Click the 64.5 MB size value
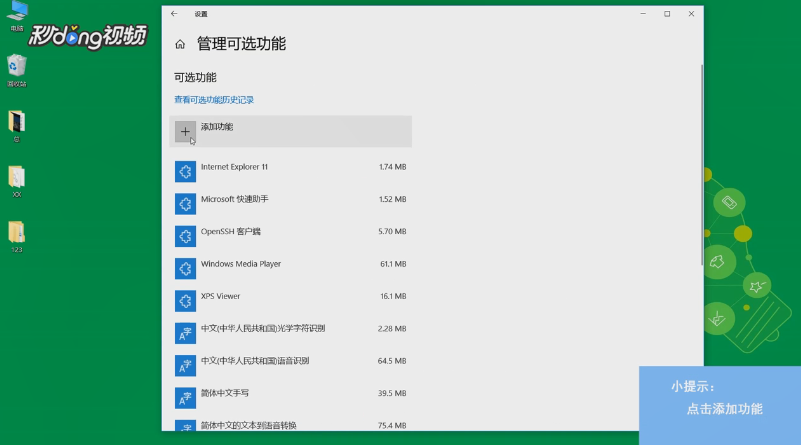The image size is (801, 445). [392, 361]
